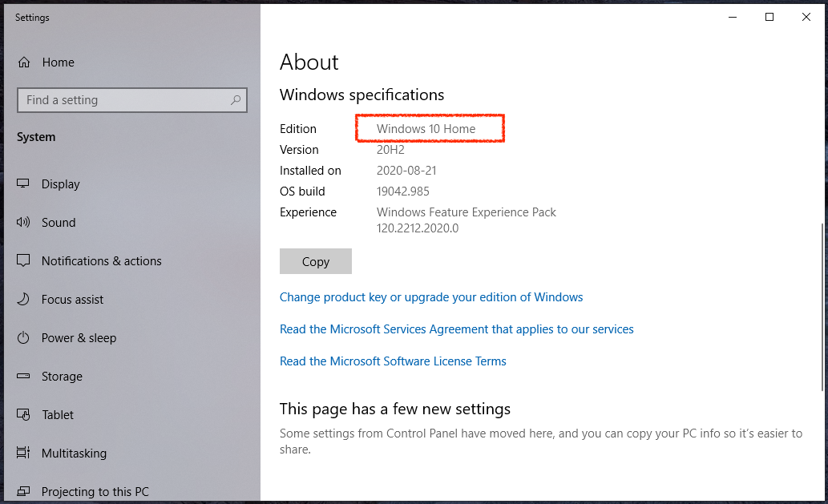The width and height of the screenshot is (828, 504).
Task: Click the About page heading
Action: 309,62
